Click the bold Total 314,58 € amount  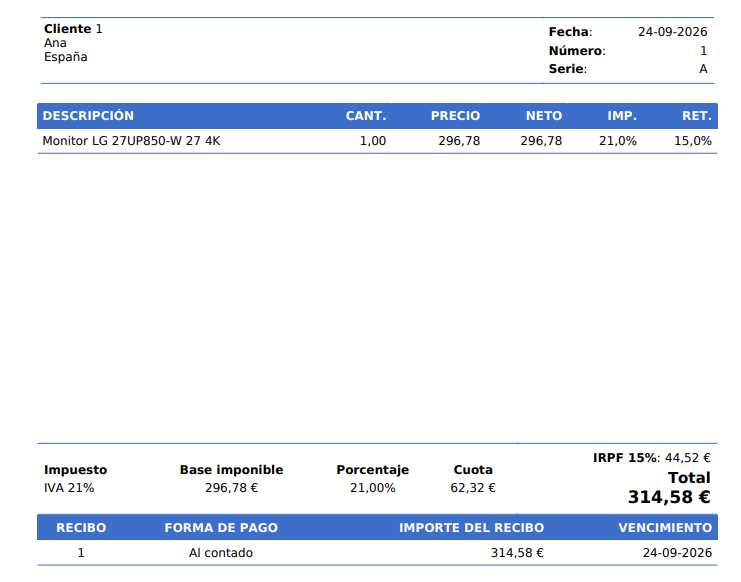tap(669, 497)
